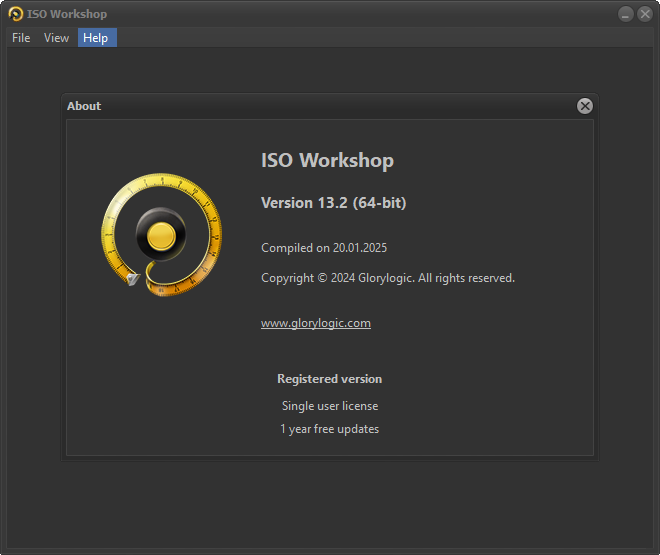The width and height of the screenshot is (660, 555).
Task: Visit the www.glorylogic.com link
Action: (x=316, y=323)
